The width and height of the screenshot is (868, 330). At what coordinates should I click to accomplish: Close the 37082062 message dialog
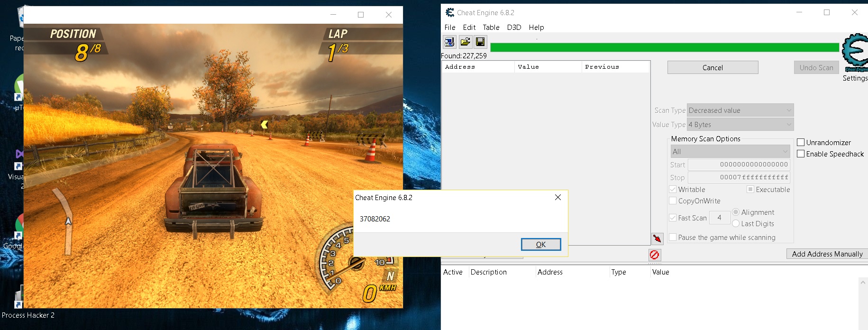click(558, 197)
